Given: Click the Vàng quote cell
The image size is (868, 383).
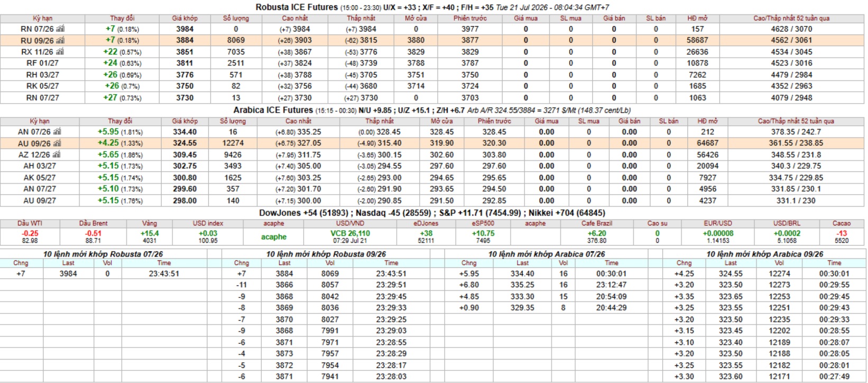Looking at the screenshot, I should coord(150,236).
